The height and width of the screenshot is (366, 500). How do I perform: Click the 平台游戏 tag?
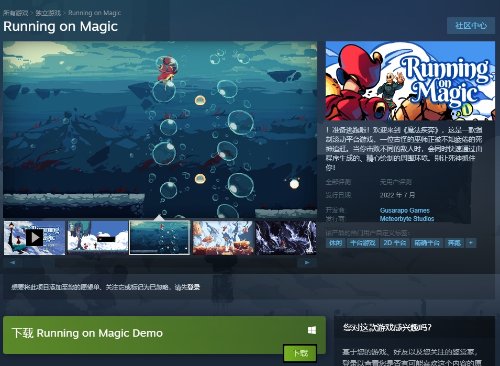coord(363,243)
